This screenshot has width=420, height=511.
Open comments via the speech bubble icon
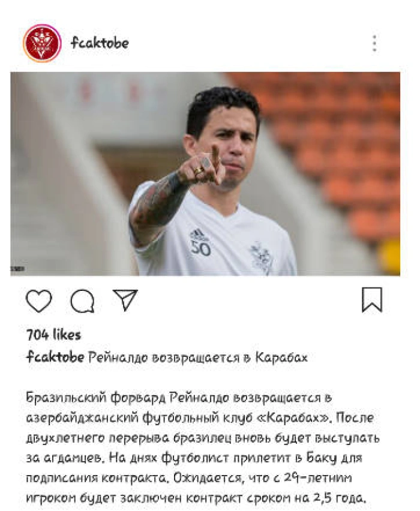(83, 301)
